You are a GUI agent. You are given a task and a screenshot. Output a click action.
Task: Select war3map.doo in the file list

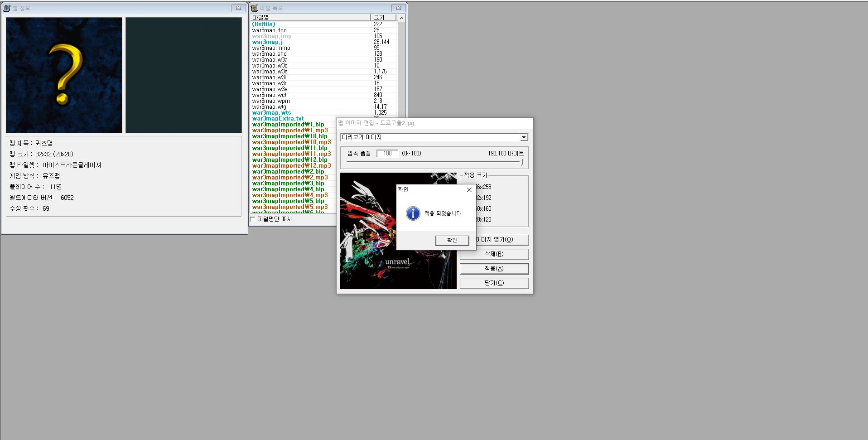269,30
